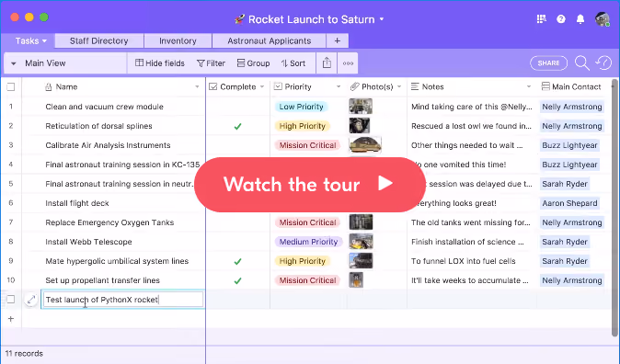This screenshot has height=364, width=620.
Task: Open the Group options
Action: tap(253, 63)
